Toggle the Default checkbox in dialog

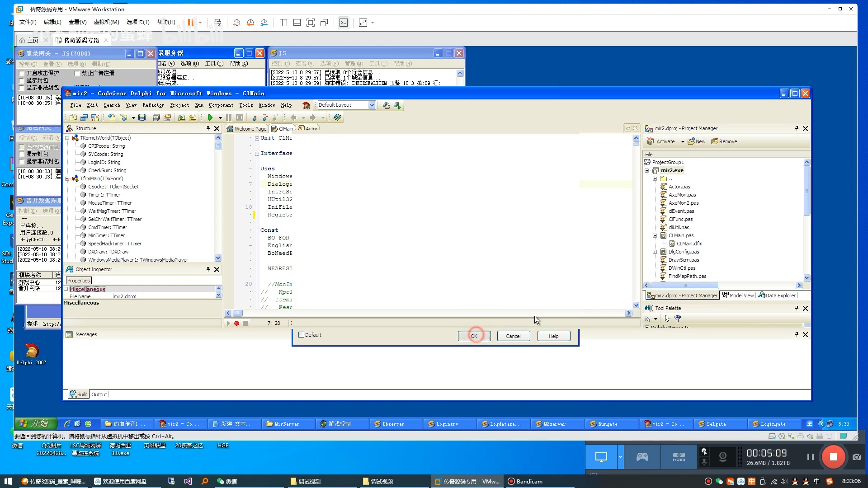click(302, 335)
